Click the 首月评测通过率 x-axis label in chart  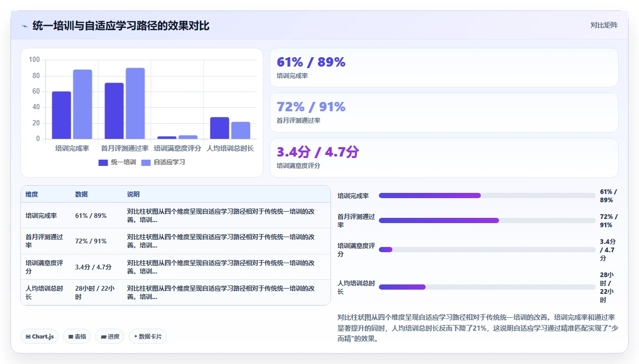pyautogui.click(x=125, y=148)
